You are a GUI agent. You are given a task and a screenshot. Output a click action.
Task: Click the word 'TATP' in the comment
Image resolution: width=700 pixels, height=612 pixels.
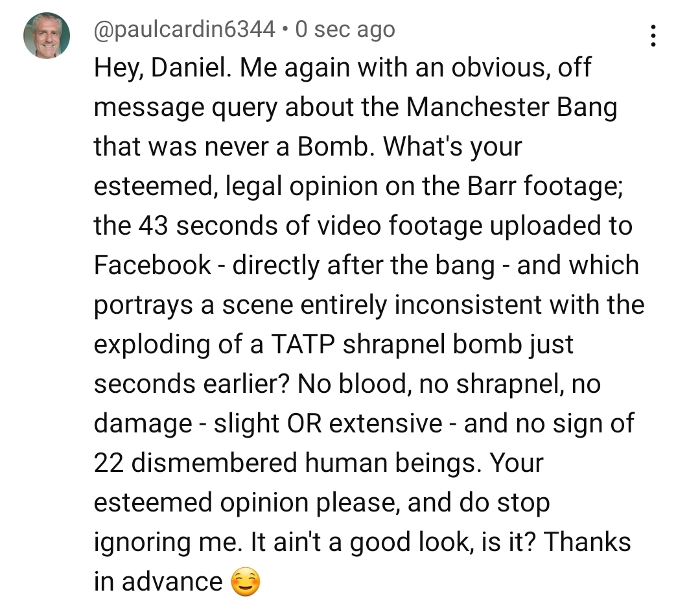[x=303, y=345]
